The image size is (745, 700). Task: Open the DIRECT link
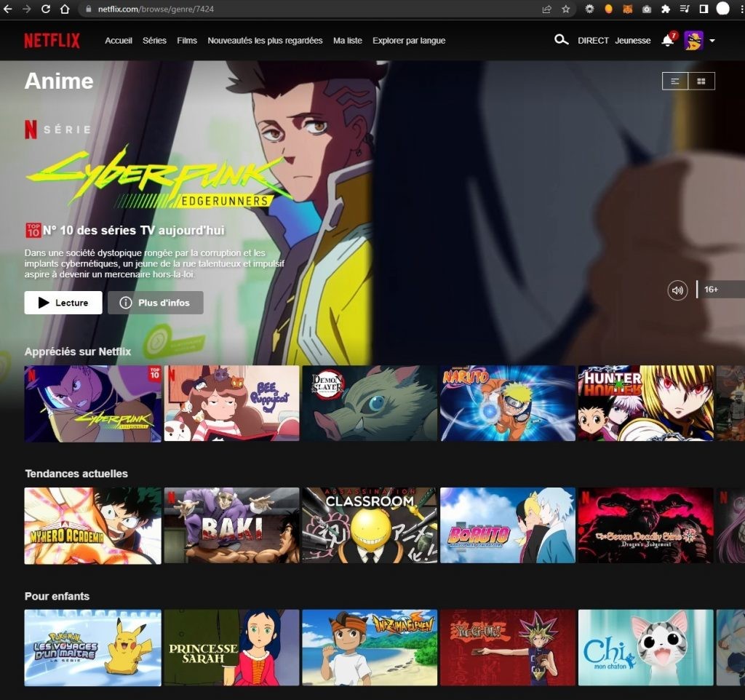coord(593,41)
